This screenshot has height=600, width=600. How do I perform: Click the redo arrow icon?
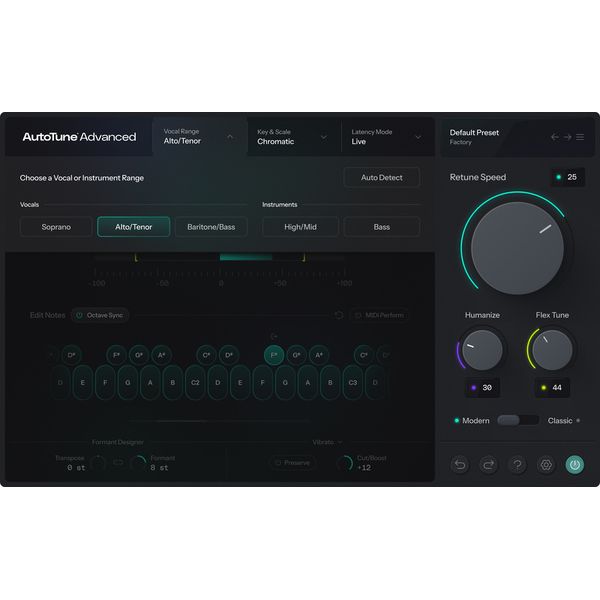pyautogui.click(x=488, y=465)
